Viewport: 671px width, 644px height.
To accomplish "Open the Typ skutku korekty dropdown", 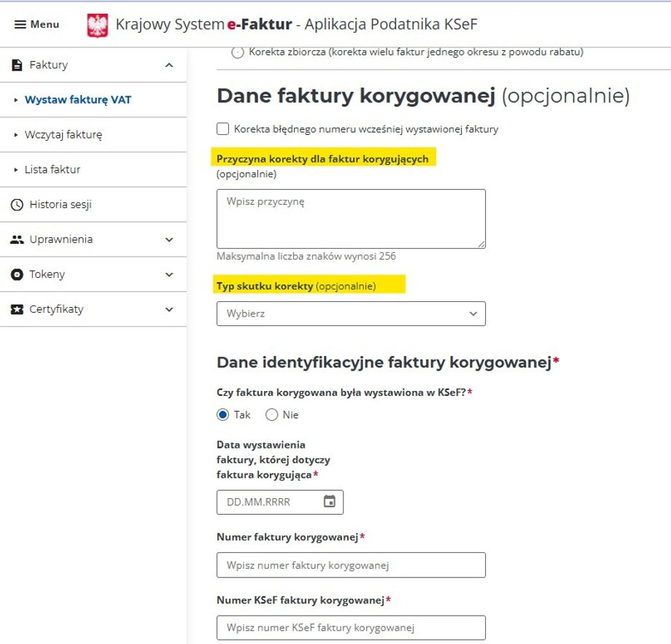I will tap(351, 314).
